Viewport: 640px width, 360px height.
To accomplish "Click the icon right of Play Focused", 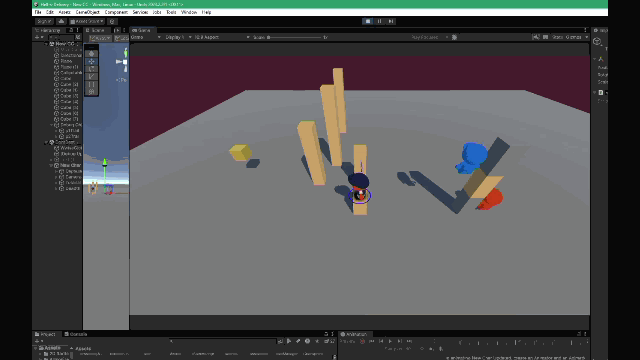I will [x=454, y=37].
